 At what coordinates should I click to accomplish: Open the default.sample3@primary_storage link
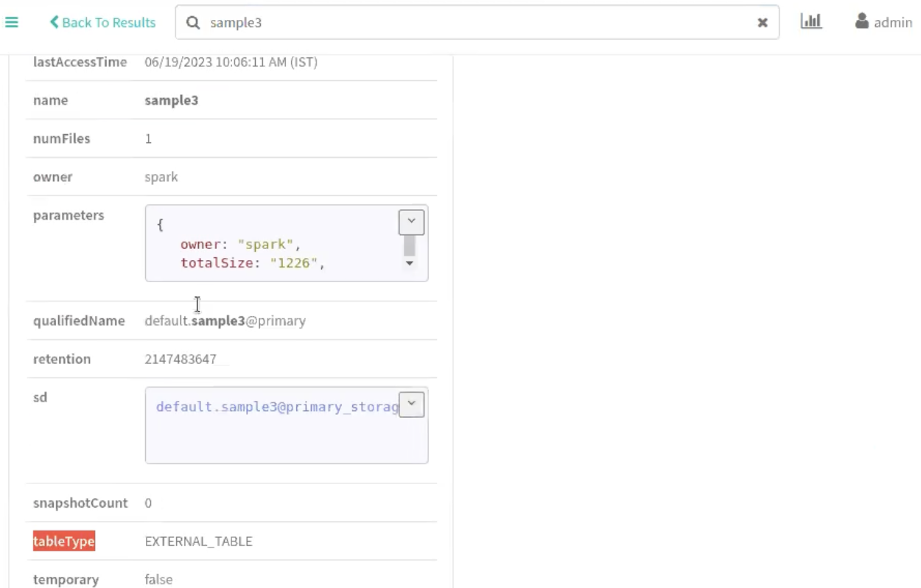point(277,407)
